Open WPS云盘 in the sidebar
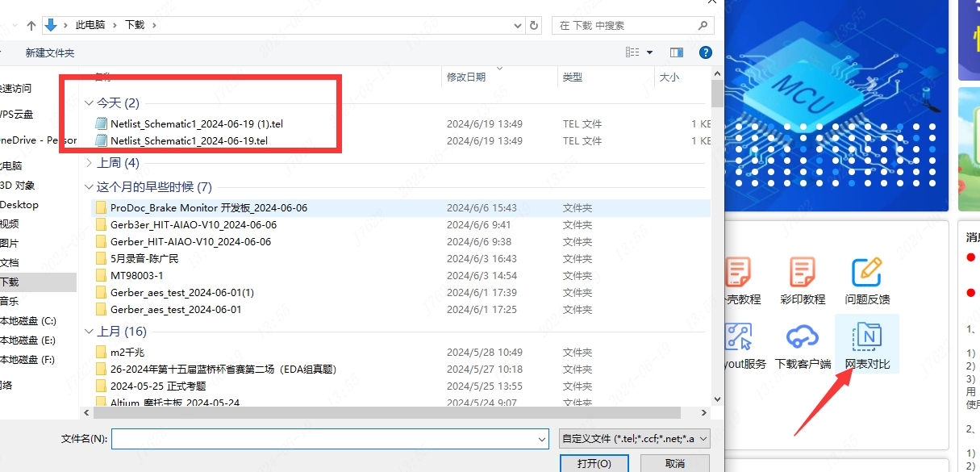This screenshot has width=980, height=472. [x=17, y=114]
